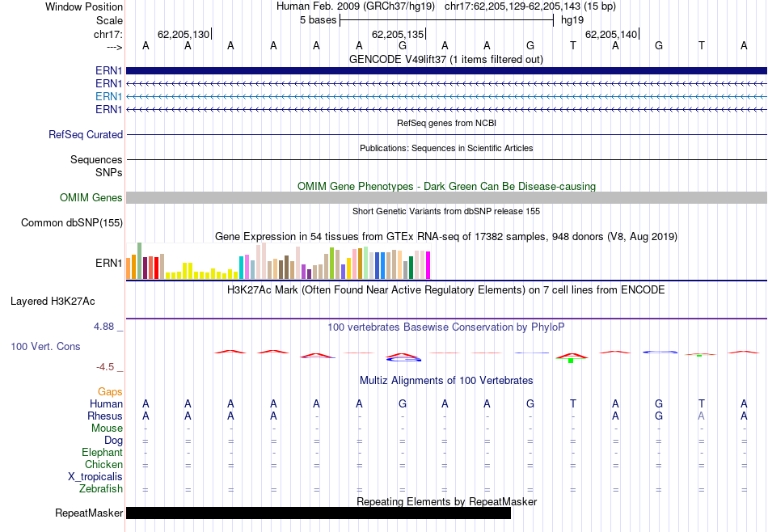This screenshot has height=532, width=768.
Task: Click the faded A in the Rhesus row
Action: coord(702,416)
